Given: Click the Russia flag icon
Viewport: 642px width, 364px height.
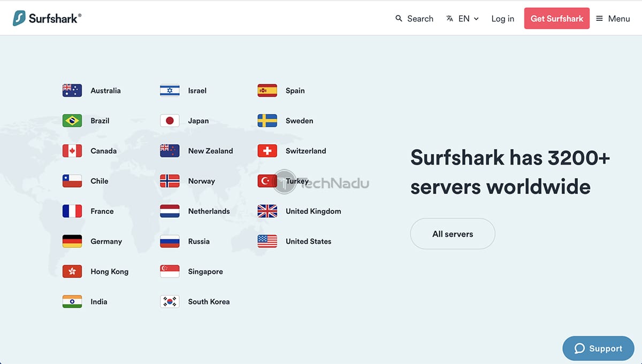Looking at the screenshot, I should [170, 241].
